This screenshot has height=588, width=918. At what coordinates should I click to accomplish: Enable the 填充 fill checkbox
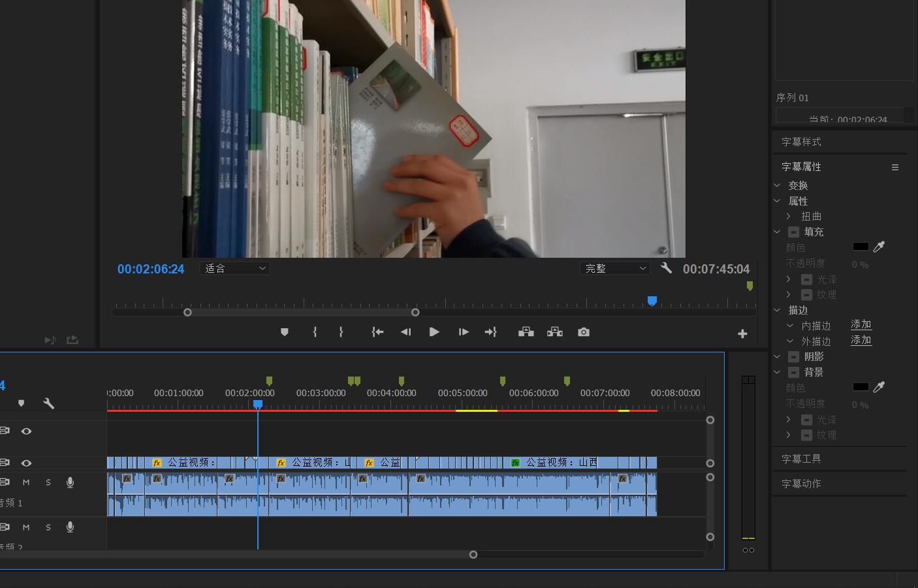(x=793, y=232)
